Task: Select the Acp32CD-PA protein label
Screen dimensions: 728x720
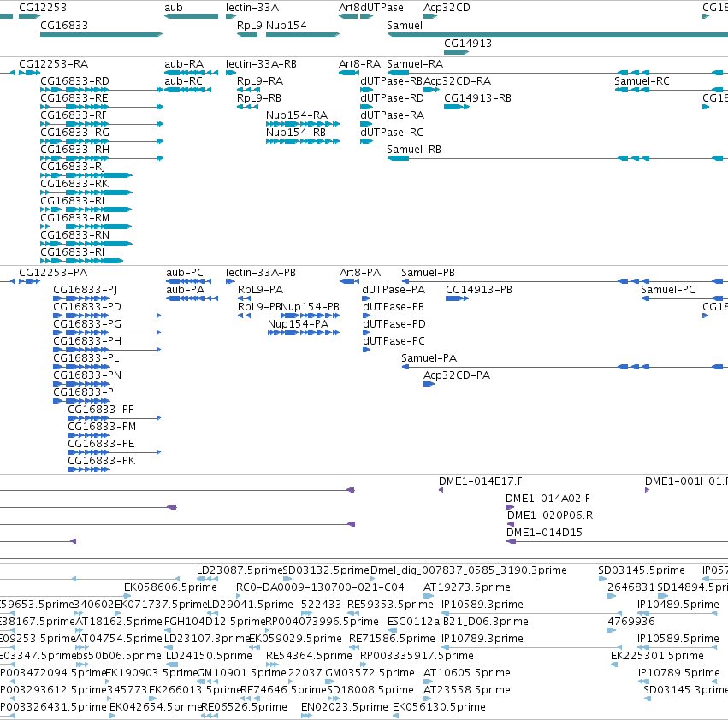Action: click(x=457, y=375)
